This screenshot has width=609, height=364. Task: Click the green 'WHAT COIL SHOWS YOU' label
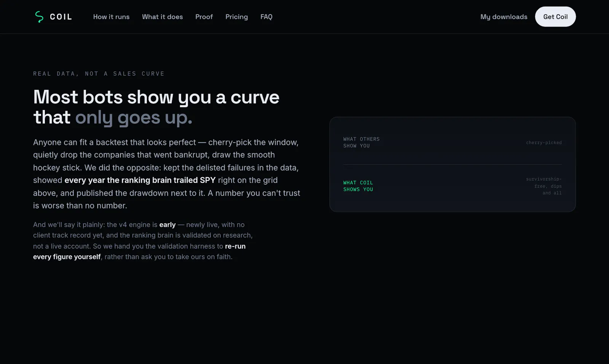point(358,186)
